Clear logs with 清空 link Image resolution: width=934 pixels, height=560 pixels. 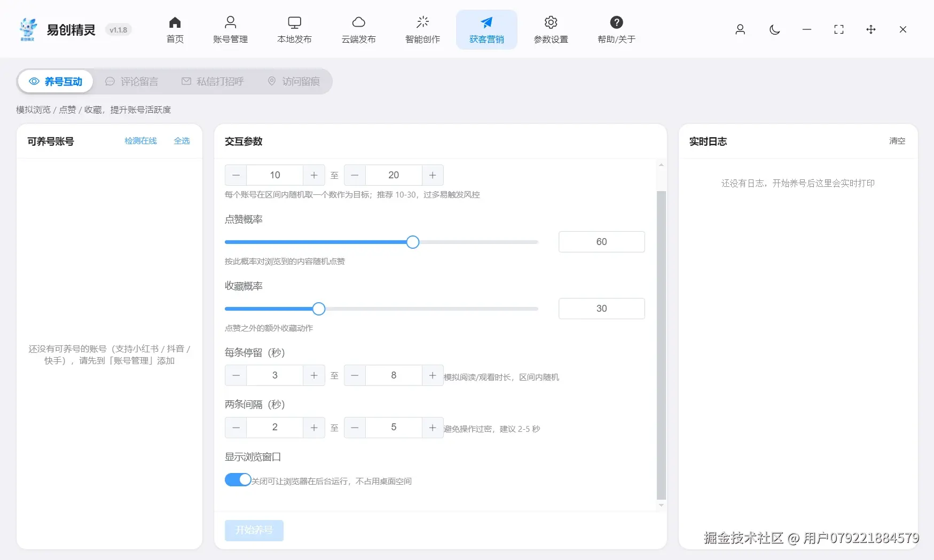click(897, 141)
